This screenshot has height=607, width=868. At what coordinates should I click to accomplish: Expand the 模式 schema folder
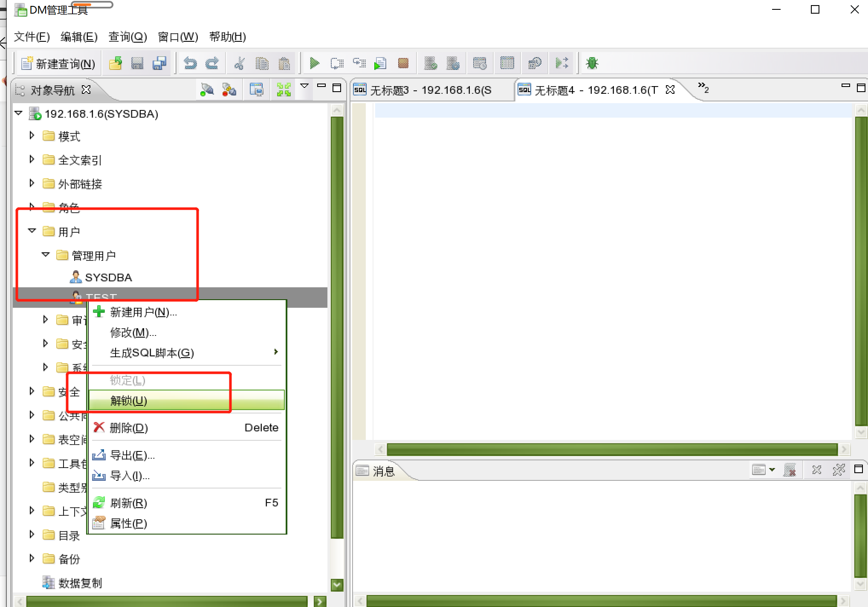point(32,136)
